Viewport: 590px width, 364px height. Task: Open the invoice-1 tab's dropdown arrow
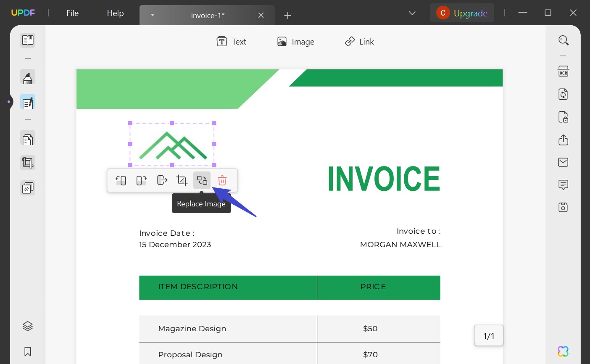152,15
